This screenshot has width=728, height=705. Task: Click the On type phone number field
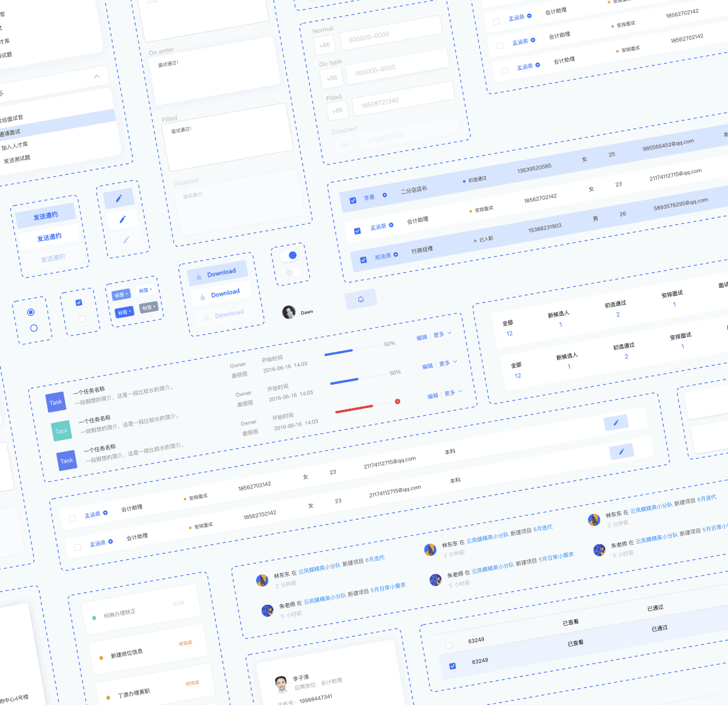[x=397, y=66]
